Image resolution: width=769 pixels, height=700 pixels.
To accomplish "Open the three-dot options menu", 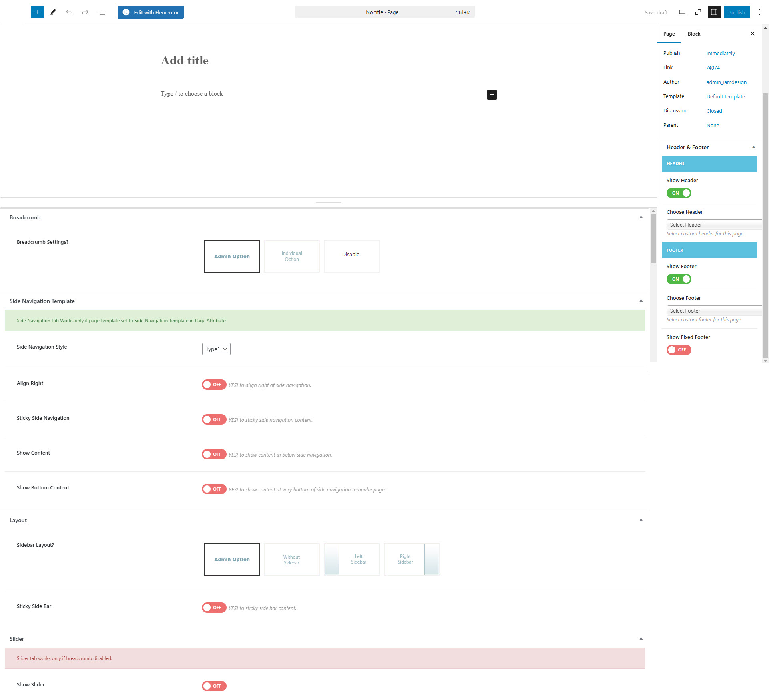I will pyautogui.click(x=759, y=12).
